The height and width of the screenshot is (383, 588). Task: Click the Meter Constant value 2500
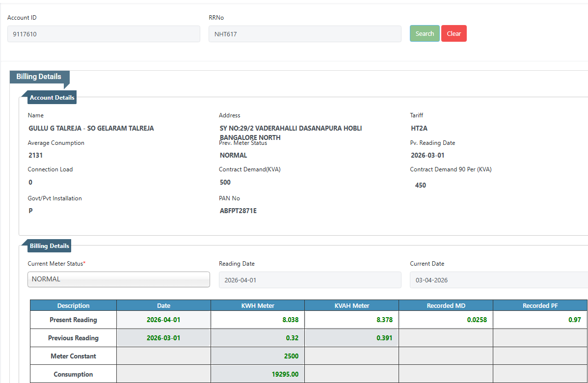258,356
